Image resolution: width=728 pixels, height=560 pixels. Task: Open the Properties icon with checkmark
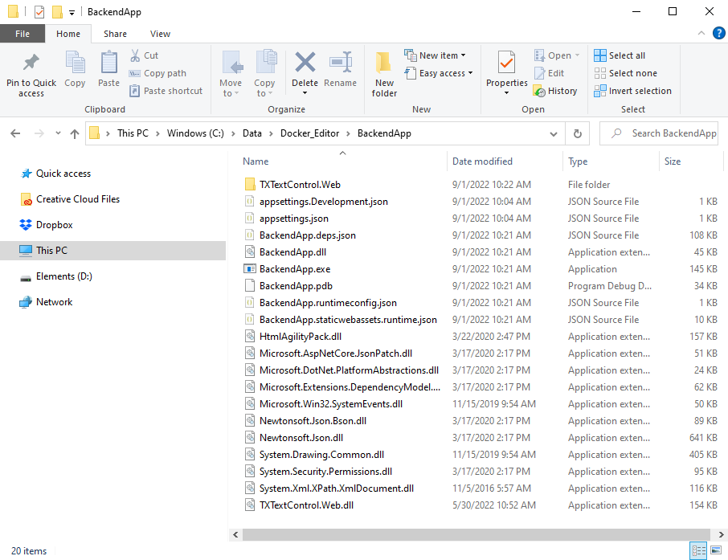tap(506, 63)
